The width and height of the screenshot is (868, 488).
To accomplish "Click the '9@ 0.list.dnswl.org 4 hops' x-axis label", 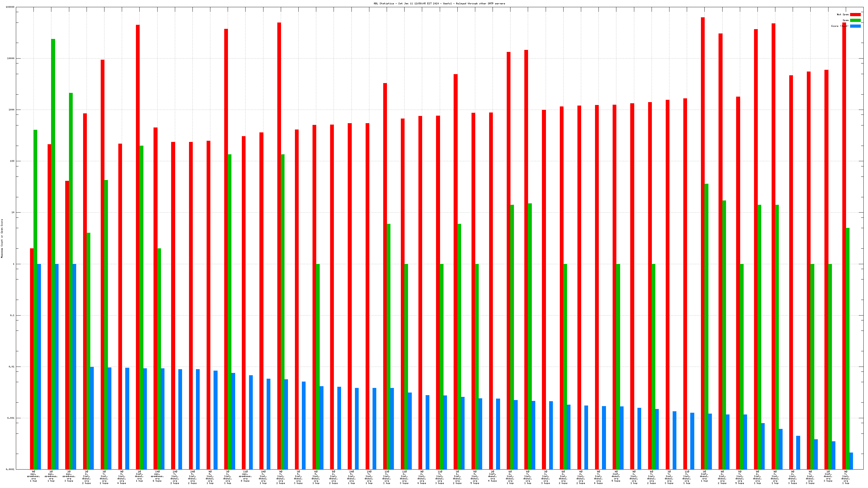I will (122, 477).
